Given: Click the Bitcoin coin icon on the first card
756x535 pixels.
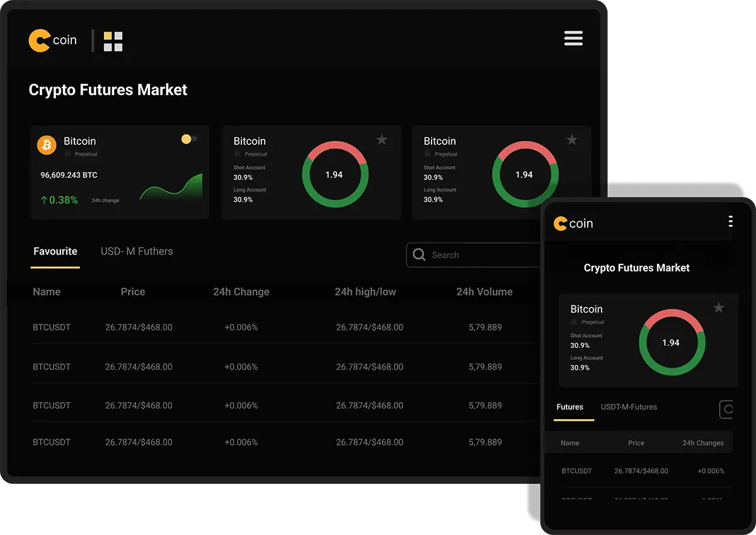Looking at the screenshot, I should pyautogui.click(x=46, y=145).
